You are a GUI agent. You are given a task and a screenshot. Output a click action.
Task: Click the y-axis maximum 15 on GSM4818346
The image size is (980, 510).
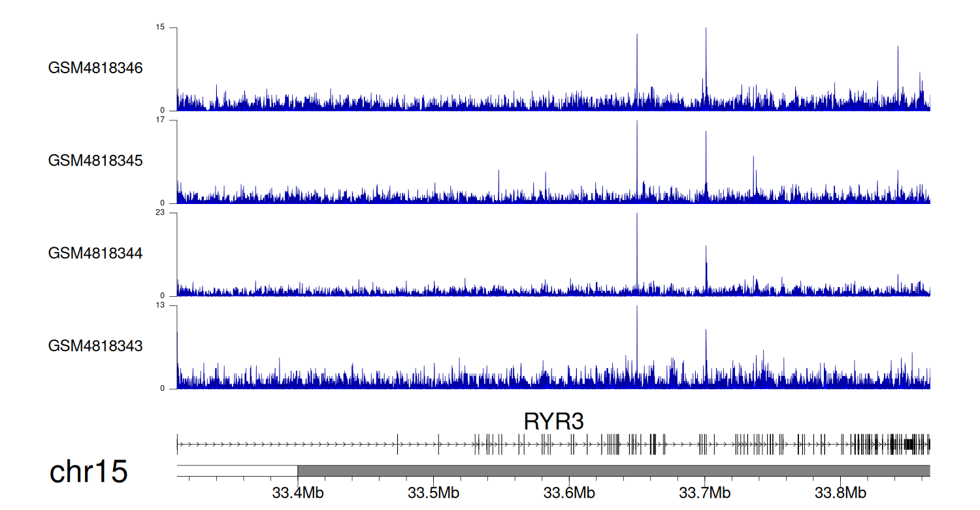[x=159, y=27]
